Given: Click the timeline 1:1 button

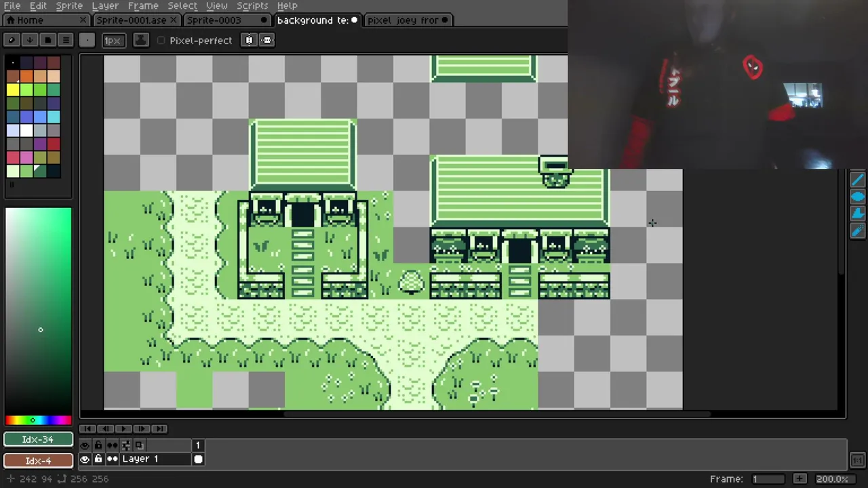Looking at the screenshot, I should coord(857,459).
